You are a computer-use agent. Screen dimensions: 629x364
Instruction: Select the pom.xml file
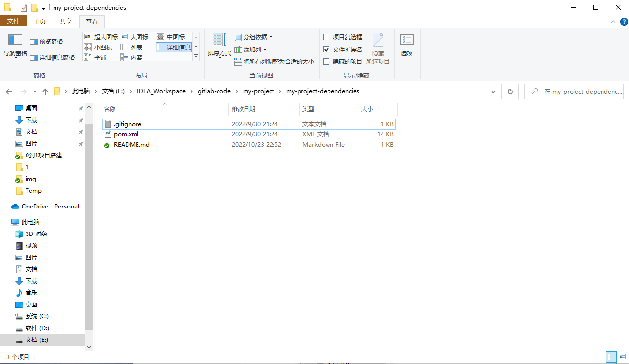pos(248,134)
